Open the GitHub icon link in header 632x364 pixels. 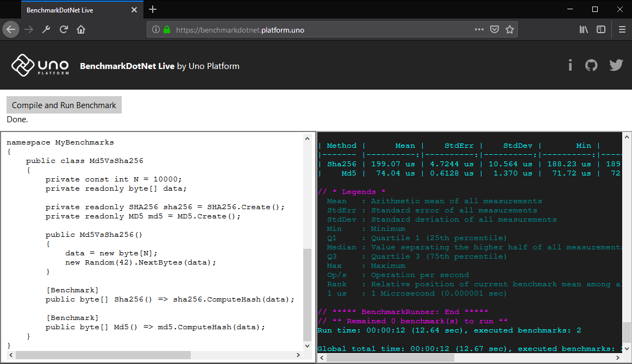point(591,65)
